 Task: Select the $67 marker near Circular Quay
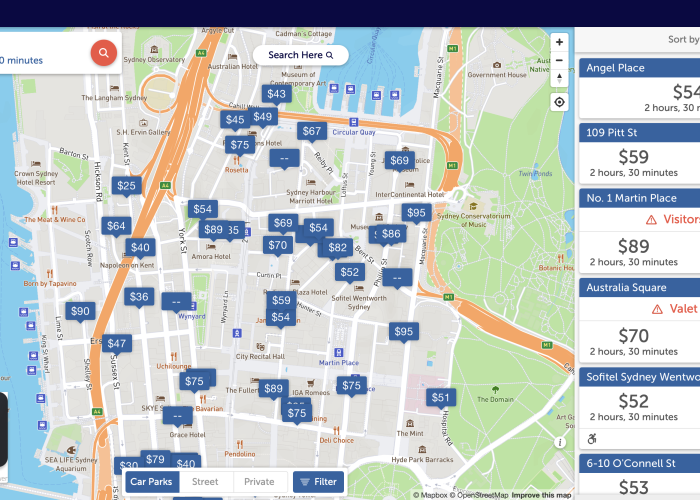coord(312,131)
